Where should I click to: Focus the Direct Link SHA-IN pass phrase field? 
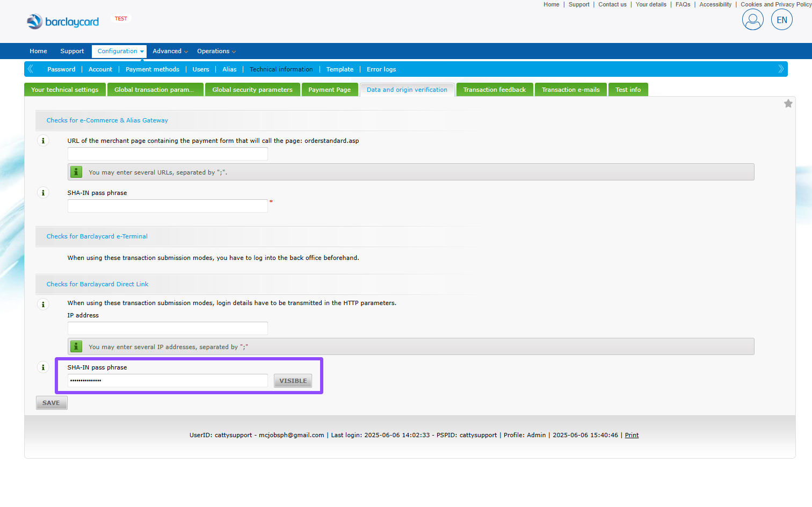168,381
